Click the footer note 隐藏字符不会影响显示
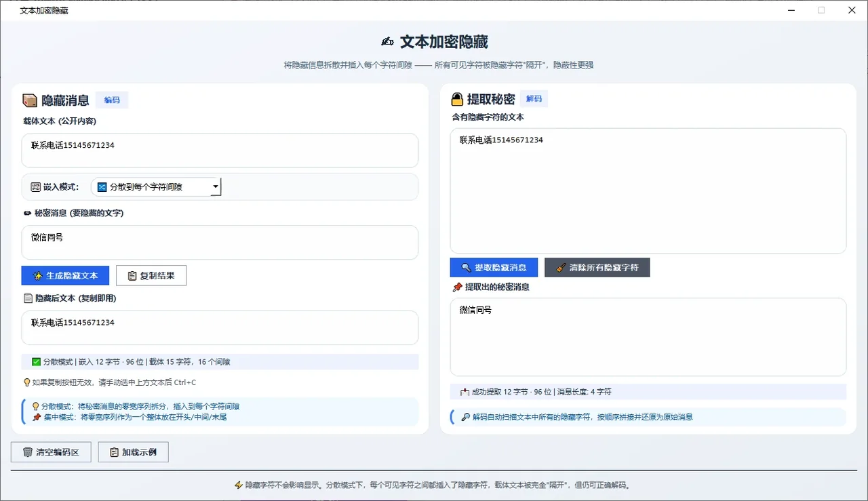The height and width of the screenshot is (501, 868). 438,485
